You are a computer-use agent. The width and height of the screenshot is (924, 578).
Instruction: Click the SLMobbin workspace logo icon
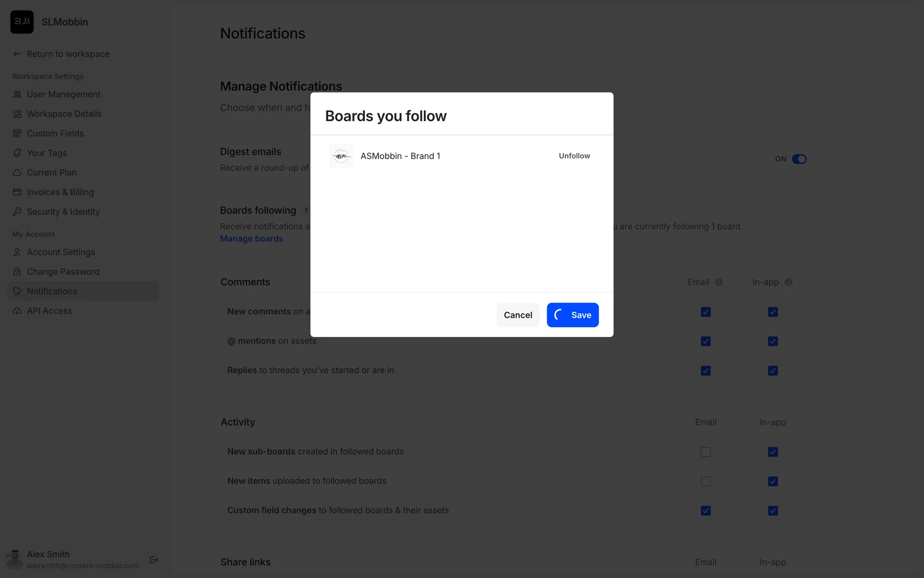[22, 22]
